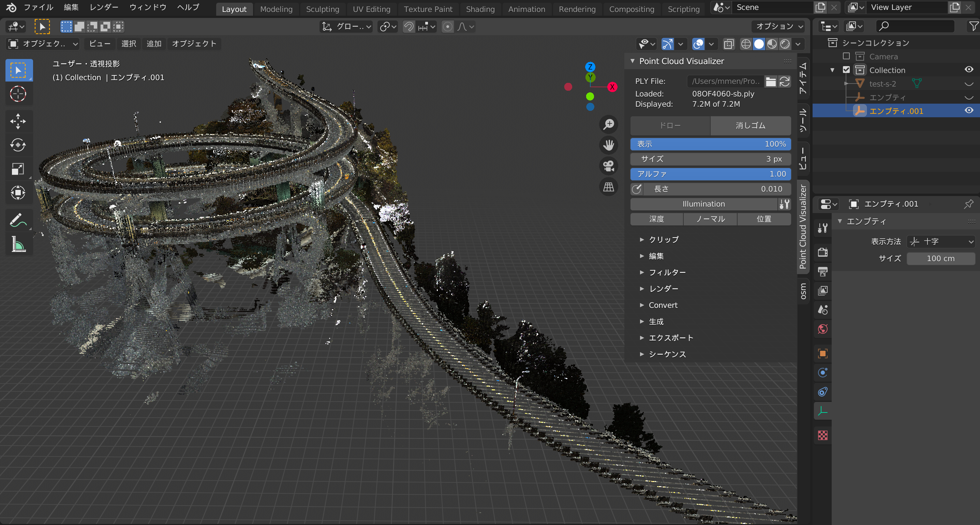Viewport: 980px width, 525px height.
Task: Adjust the アルファ slider
Action: [x=710, y=174]
